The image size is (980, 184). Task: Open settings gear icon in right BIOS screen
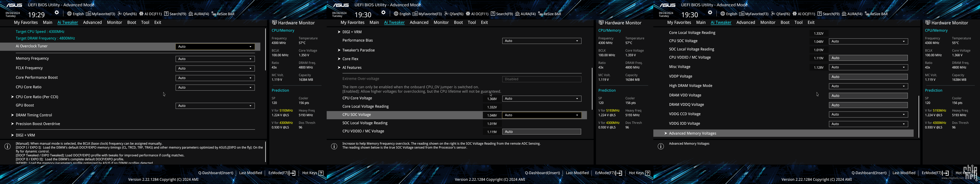pos(710,13)
